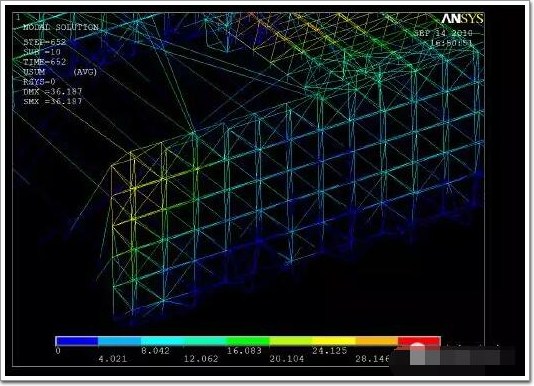
Task: Click the ANSYS logo in the corner
Action: pos(462,19)
